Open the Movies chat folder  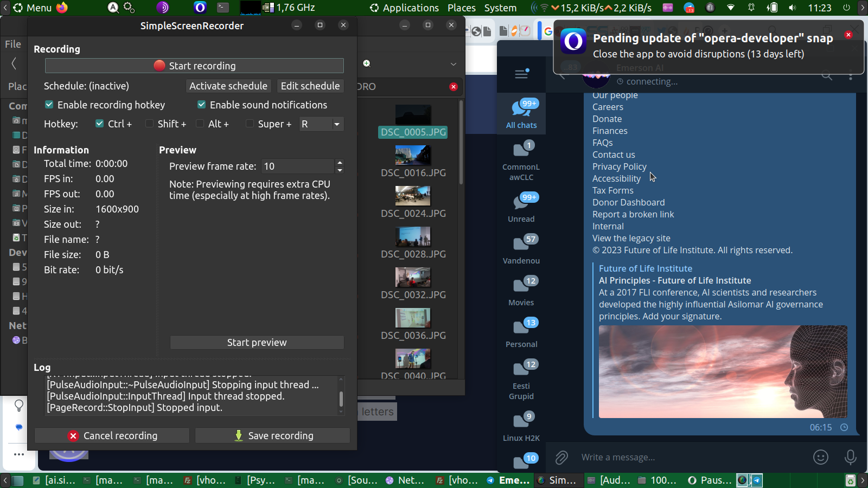tap(521, 291)
